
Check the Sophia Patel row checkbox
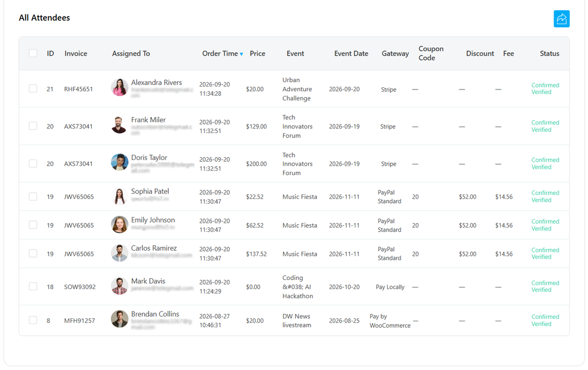click(x=33, y=197)
